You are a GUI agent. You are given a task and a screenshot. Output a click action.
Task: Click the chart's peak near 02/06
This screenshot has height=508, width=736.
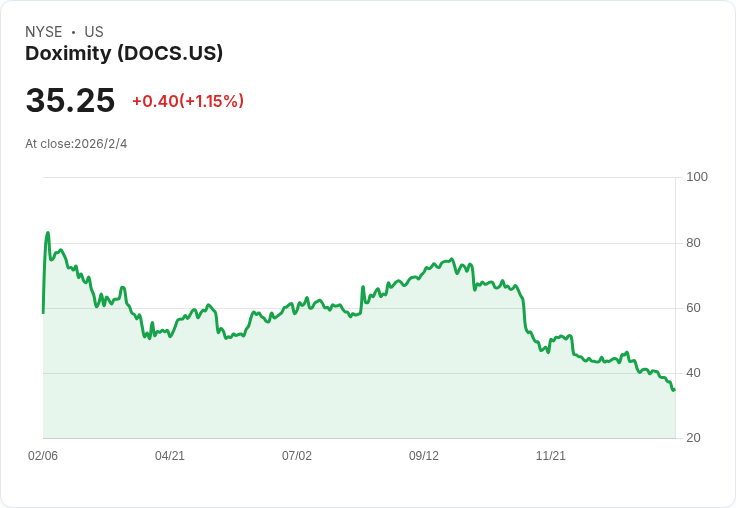(48, 233)
